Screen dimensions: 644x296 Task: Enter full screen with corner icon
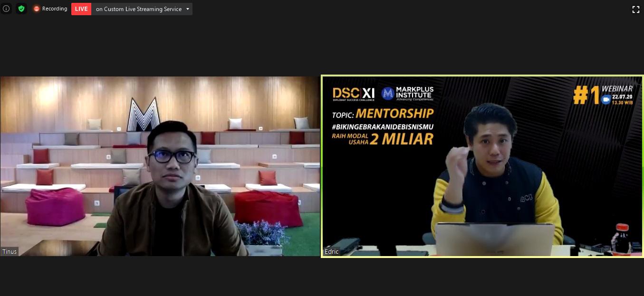635,9
